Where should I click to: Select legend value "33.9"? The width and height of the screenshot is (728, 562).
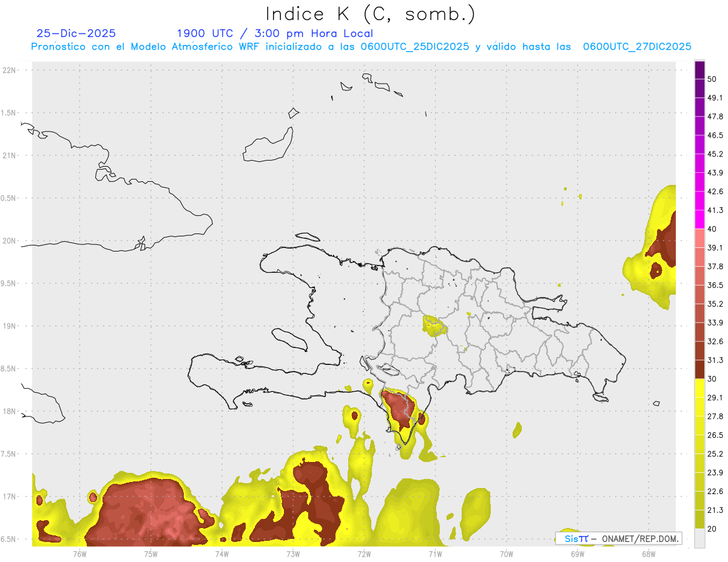click(x=715, y=323)
